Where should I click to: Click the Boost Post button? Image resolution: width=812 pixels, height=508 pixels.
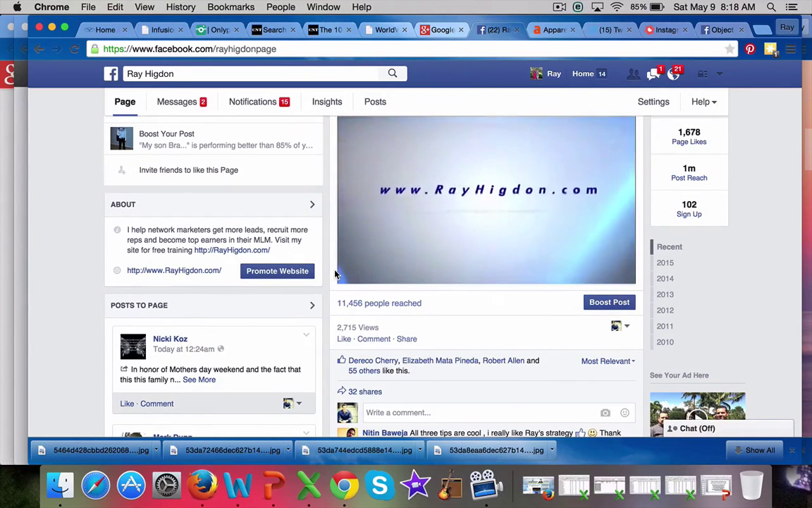point(609,302)
